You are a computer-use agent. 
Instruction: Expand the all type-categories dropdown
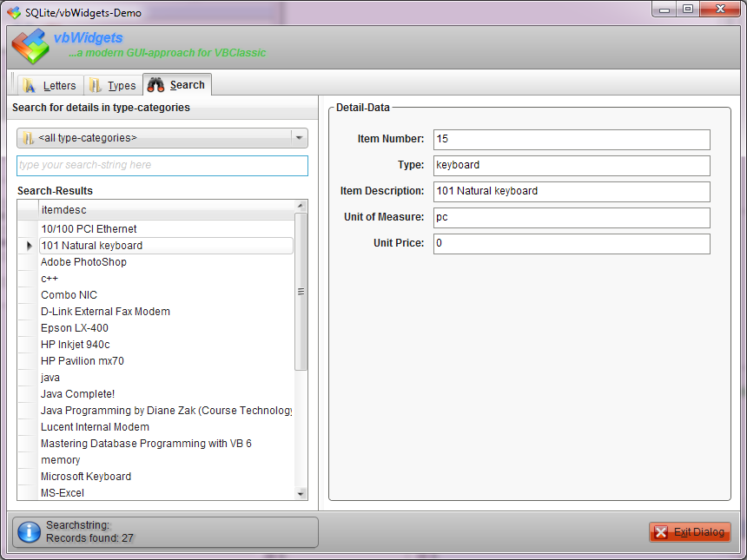coord(299,138)
